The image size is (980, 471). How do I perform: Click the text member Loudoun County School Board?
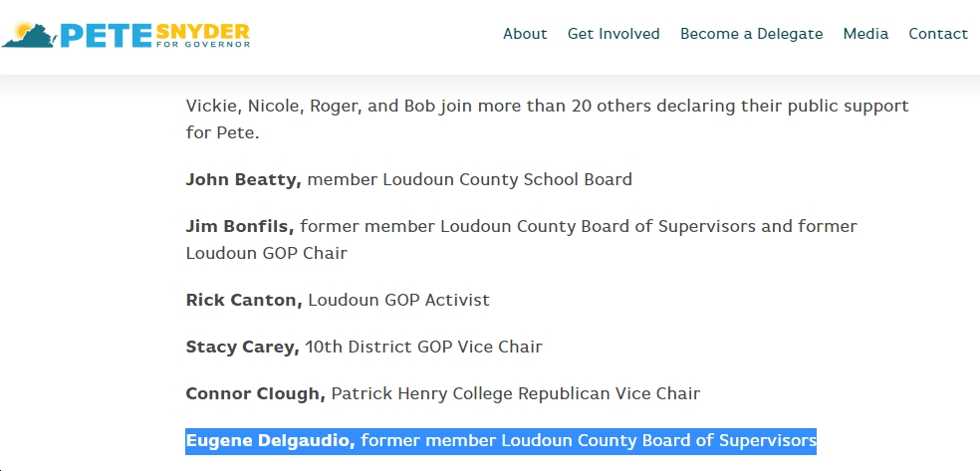470,180
